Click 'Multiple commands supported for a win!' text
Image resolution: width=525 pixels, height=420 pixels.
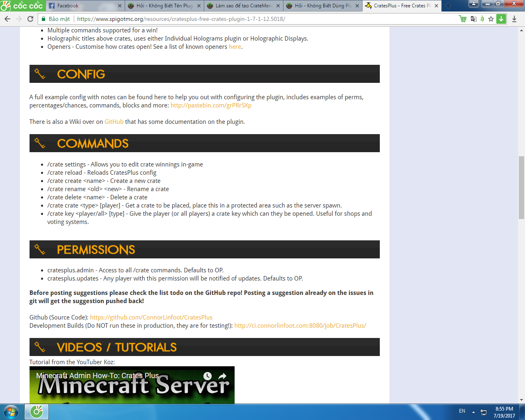coord(103,30)
